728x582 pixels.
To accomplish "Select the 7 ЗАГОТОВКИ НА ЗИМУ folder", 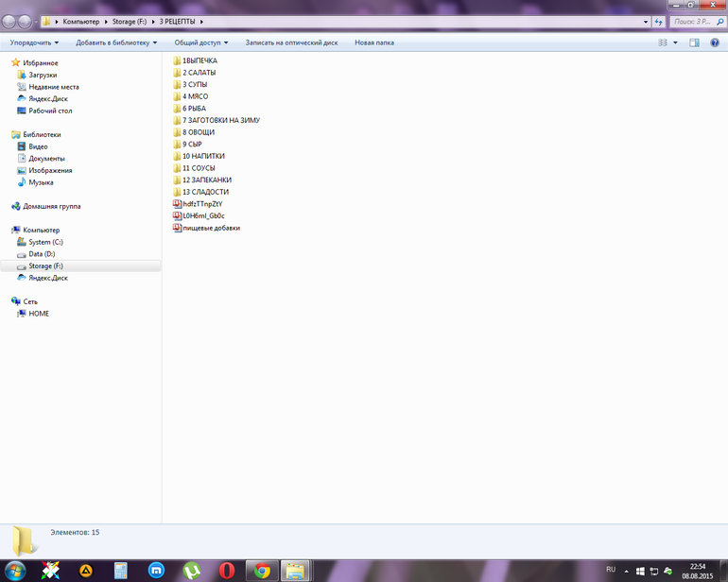I will pyautogui.click(x=220, y=121).
